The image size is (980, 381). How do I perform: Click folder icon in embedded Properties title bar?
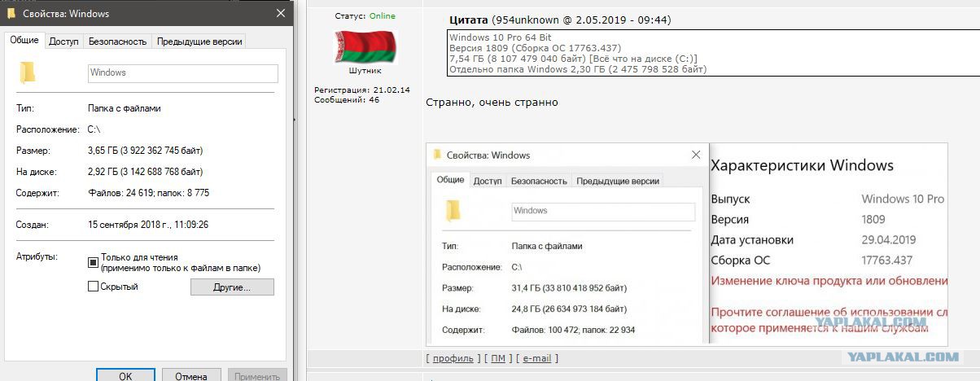[437, 155]
